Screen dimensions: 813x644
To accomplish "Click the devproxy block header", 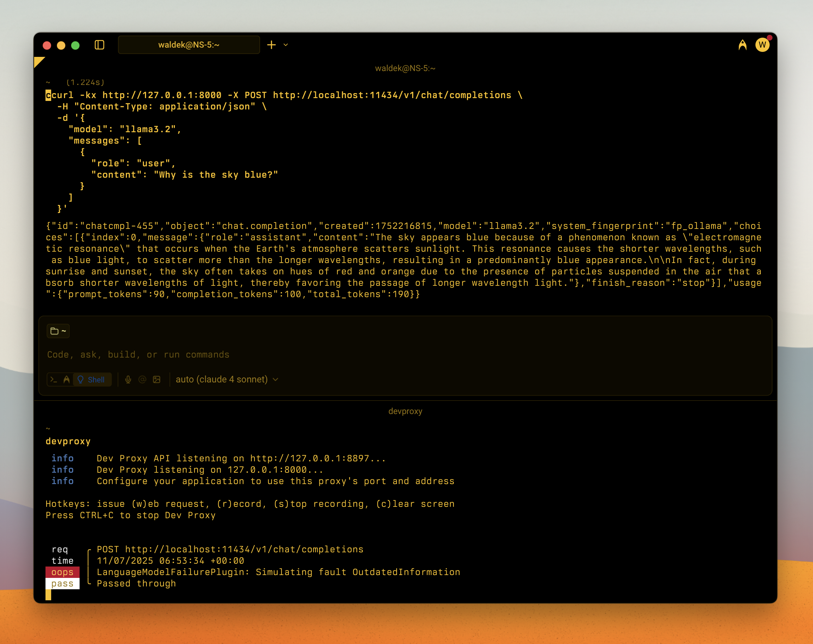I will (405, 411).
